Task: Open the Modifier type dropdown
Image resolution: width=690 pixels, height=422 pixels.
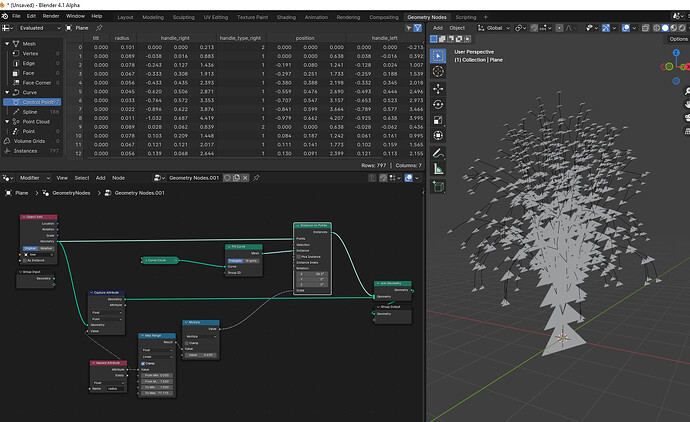Action: (x=34, y=178)
